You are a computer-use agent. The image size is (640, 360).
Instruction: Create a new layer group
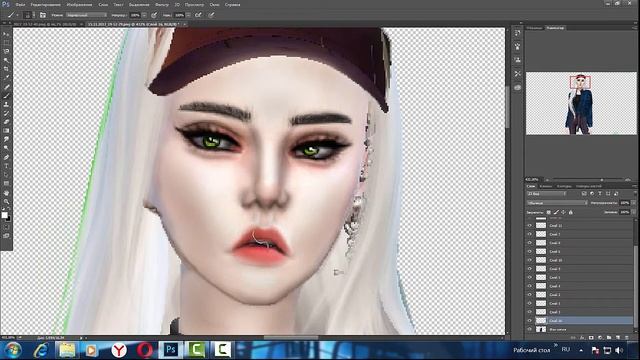click(x=609, y=338)
